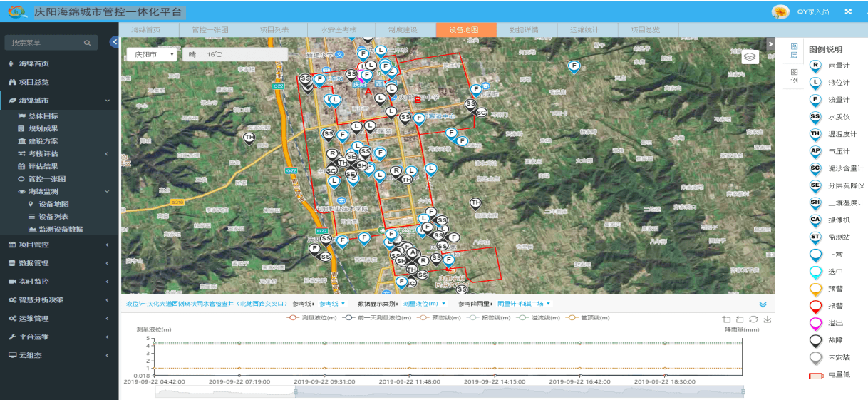Open the 庆阳市 city dropdown
This screenshot has width=868, height=400.
[152, 54]
